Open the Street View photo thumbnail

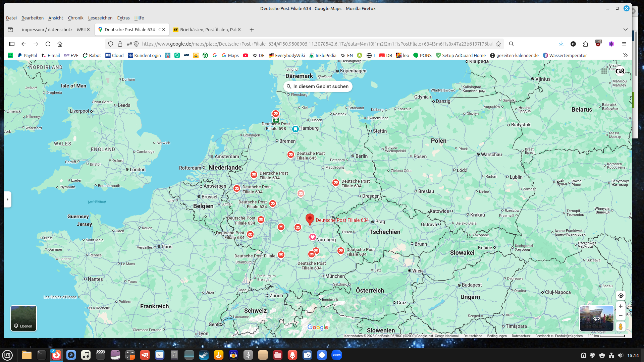pos(597,318)
